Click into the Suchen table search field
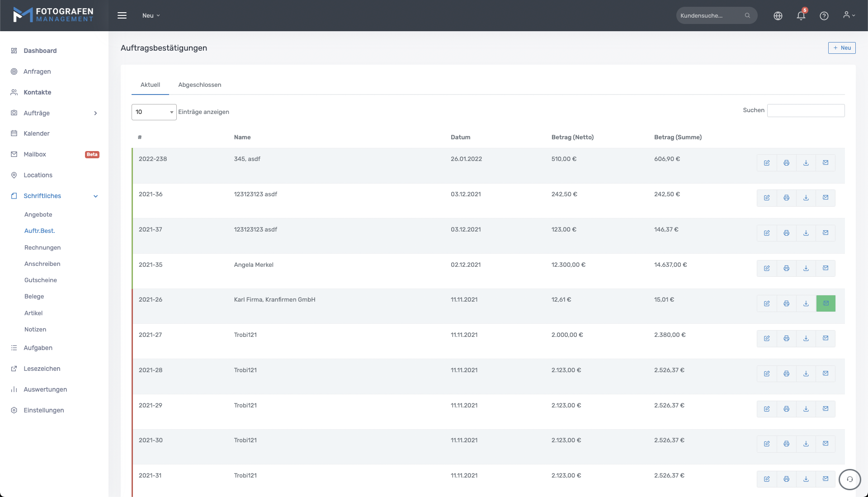 pyautogui.click(x=805, y=110)
